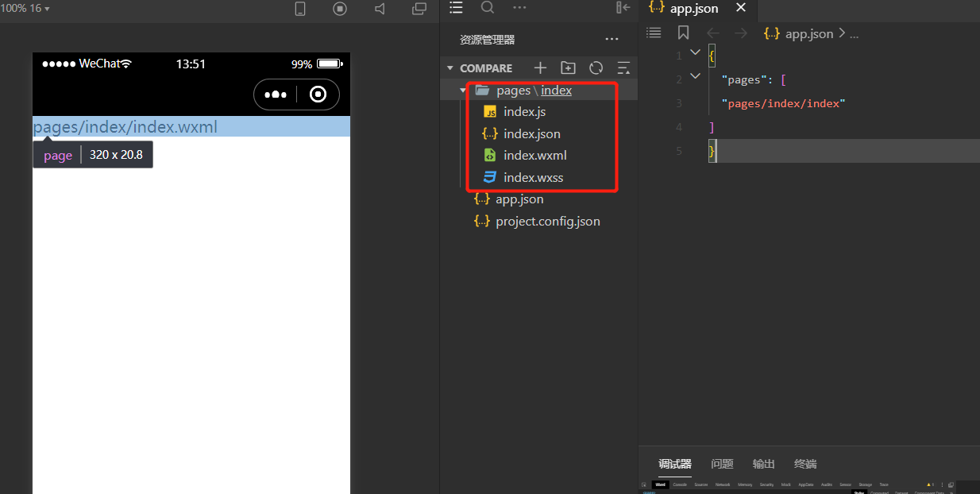Viewport: 980px width, 494px height.
Task: Place cursor on line 5 closing brace
Action: pyautogui.click(x=712, y=151)
